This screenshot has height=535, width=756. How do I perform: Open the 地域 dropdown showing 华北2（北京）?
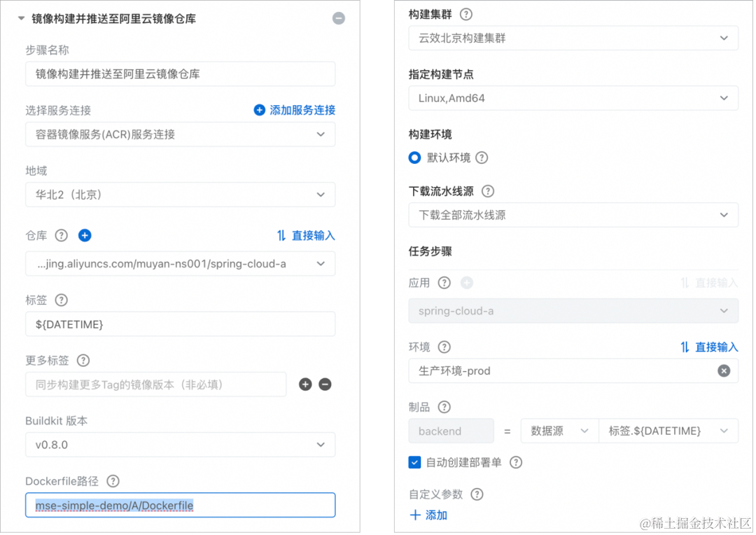coord(180,195)
